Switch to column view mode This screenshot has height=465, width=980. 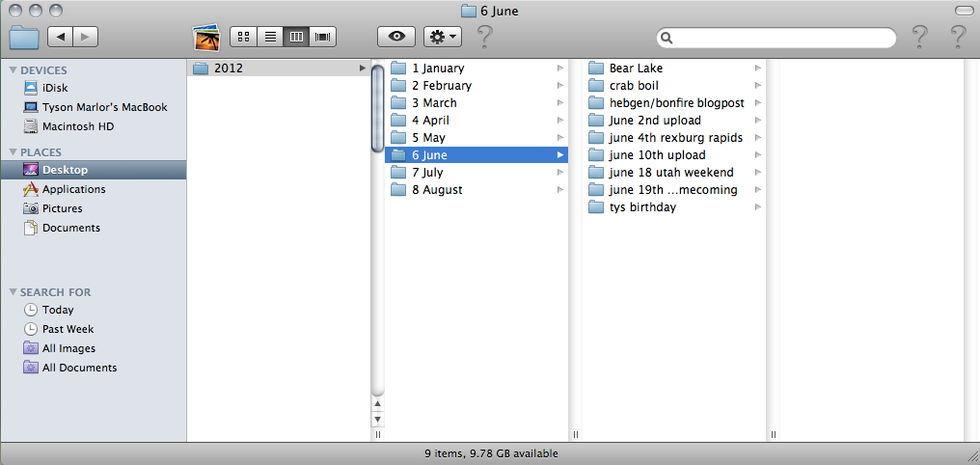tap(296, 37)
